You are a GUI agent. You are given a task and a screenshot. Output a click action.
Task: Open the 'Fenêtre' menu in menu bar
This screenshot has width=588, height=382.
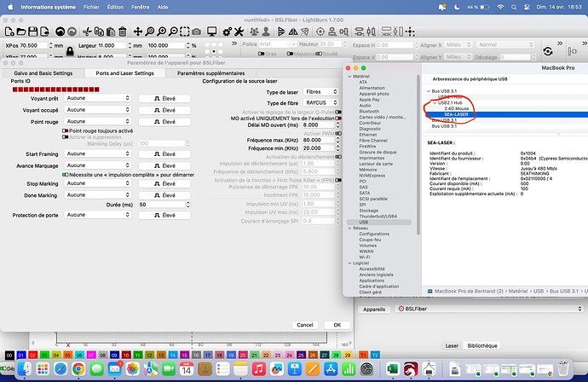pyautogui.click(x=141, y=7)
